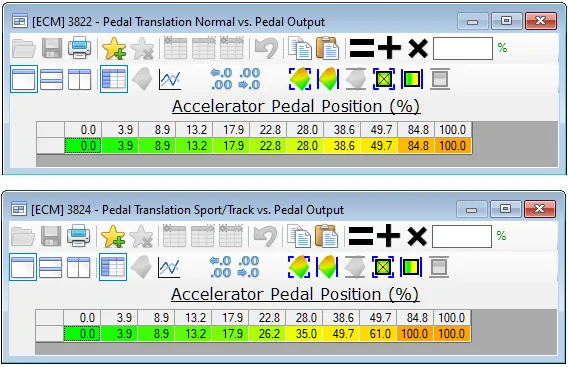Click Undo arrow in 3822 Pedal Translation Normal window
This screenshot has width=568, height=367.
[x=266, y=48]
